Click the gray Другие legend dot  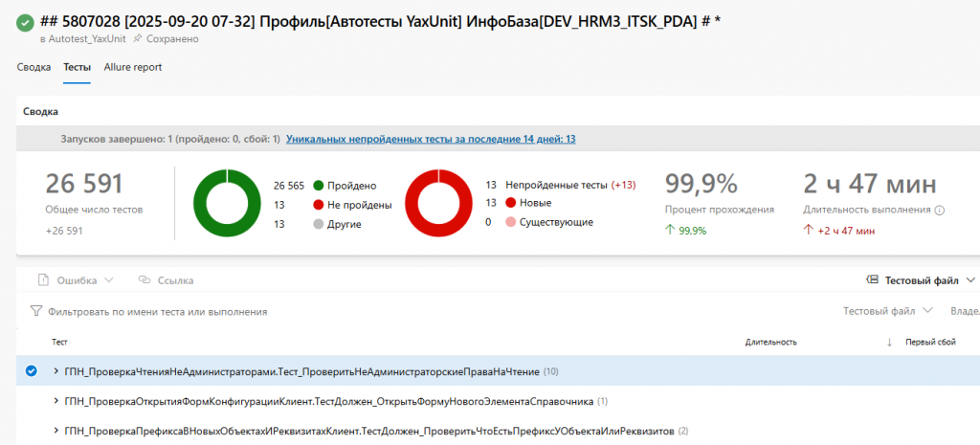click(318, 223)
